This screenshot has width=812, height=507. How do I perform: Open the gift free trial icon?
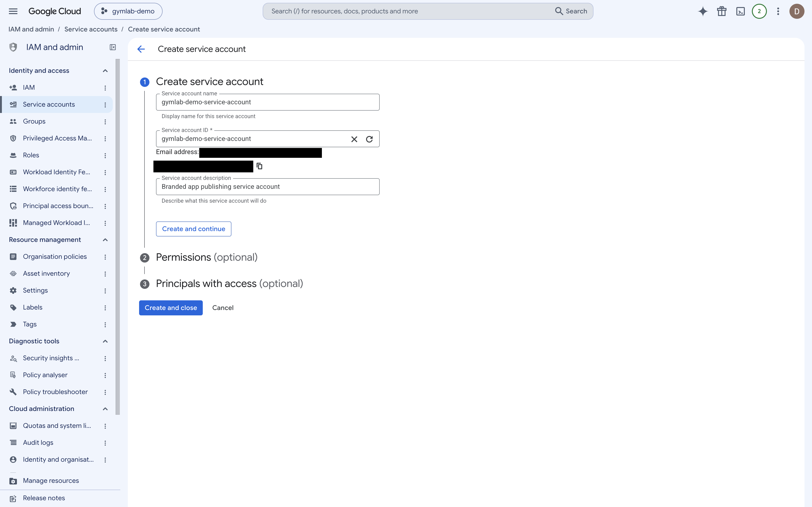point(722,11)
